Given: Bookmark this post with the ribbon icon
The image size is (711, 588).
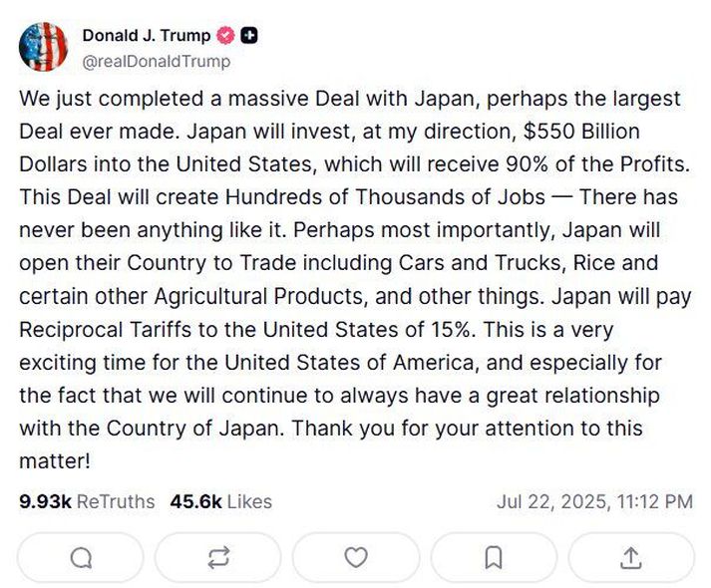Looking at the screenshot, I should pos(494,558).
